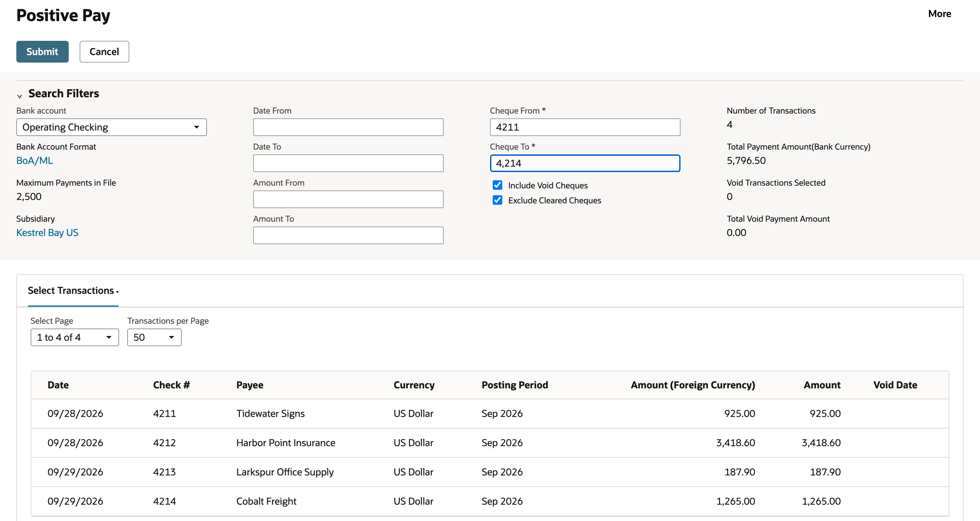Click the Payee column header
980x521 pixels.
249,385
